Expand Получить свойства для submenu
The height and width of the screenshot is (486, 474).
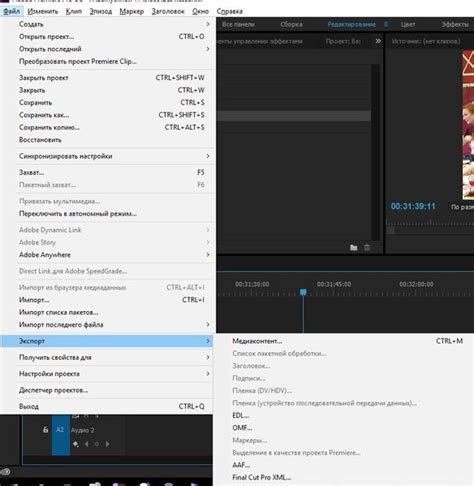pos(208,357)
